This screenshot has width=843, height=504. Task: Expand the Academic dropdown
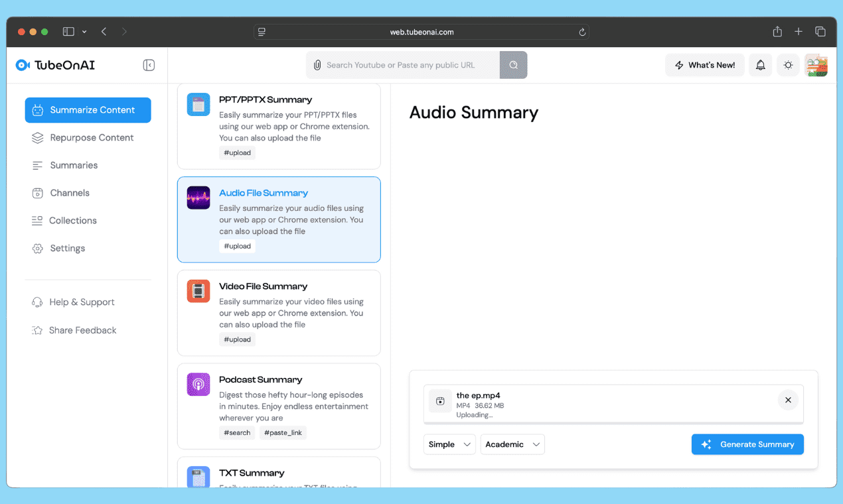512,444
